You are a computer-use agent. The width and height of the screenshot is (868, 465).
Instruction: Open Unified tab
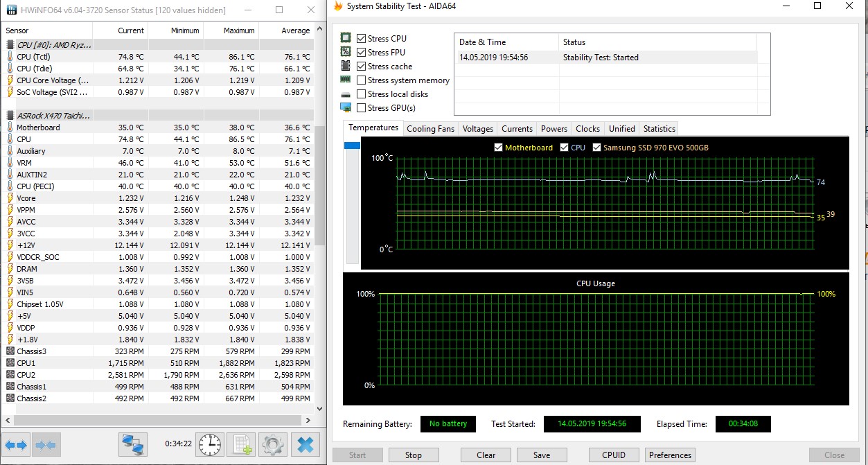point(622,129)
